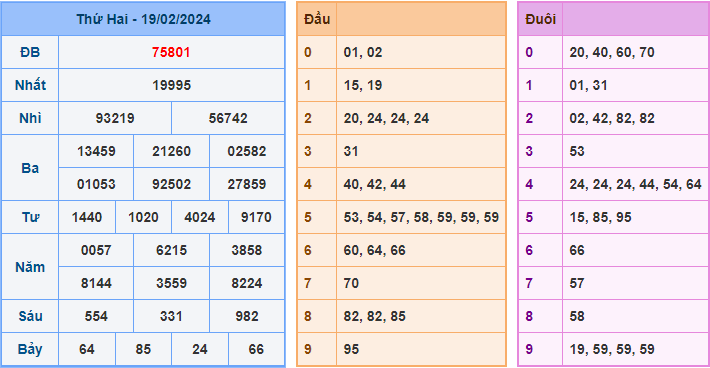This screenshot has height=368, width=710.
Task: Click the Đuôi column header
Action: [540, 19]
